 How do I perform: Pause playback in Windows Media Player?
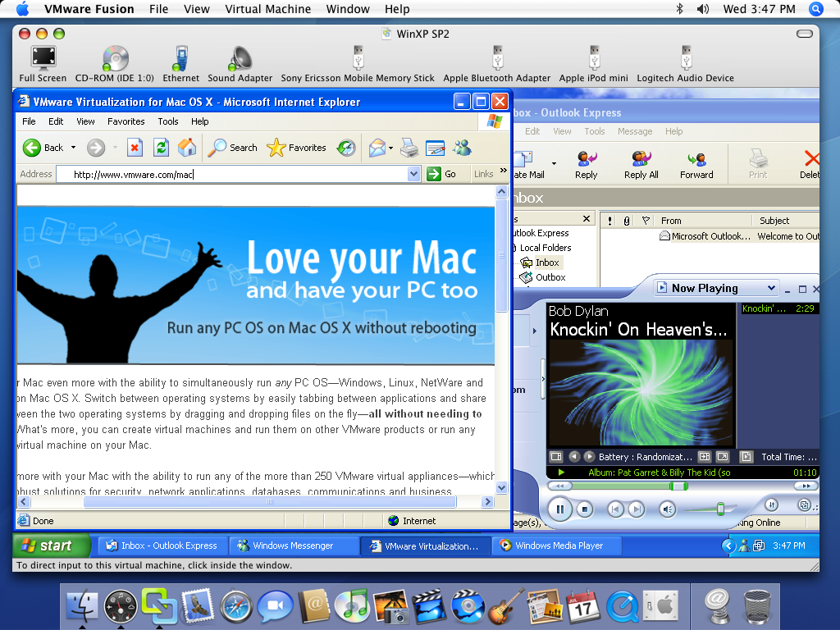click(559, 509)
